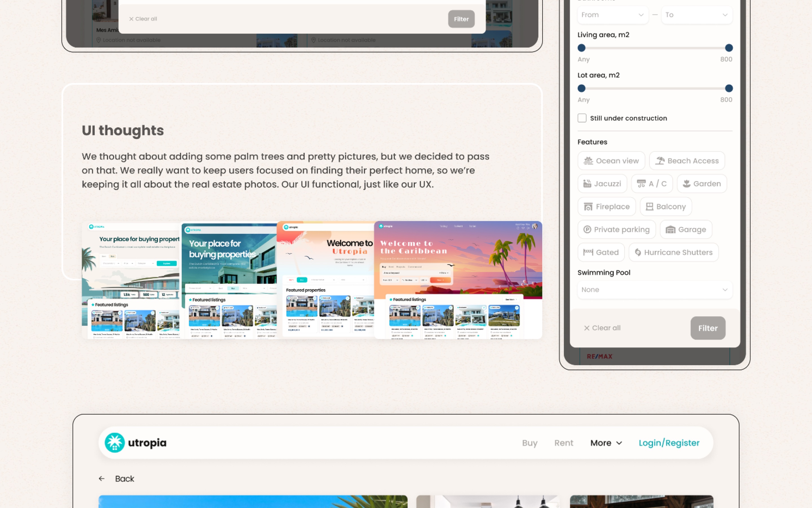Expand the More menu chevron
The width and height of the screenshot is (812, 508).
[x=619, y=443]
